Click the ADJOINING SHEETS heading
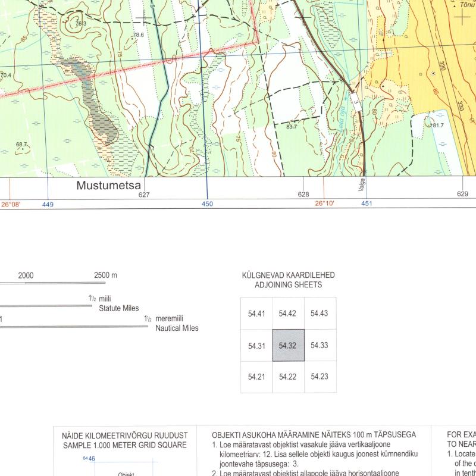 [288, 285]
